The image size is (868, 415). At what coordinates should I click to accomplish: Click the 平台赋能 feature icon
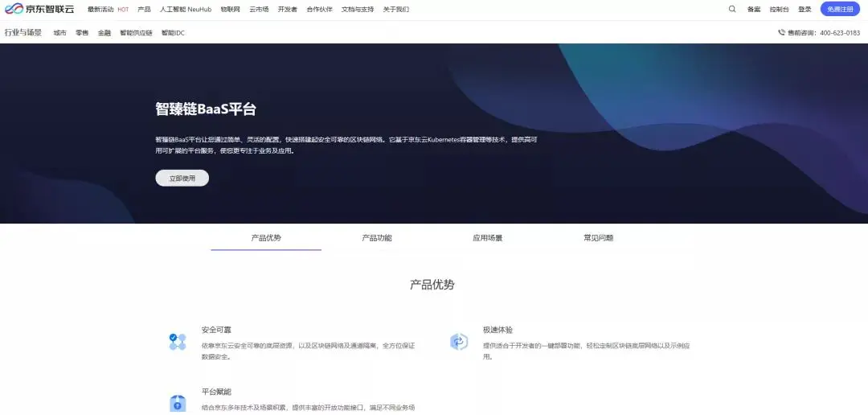tap(178, 404)
